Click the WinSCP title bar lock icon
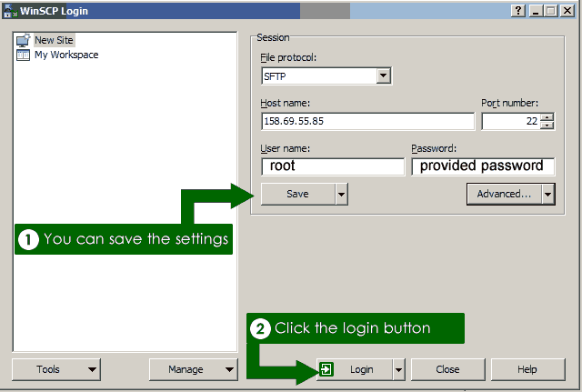Image resolution: width=582 pixels, height=392 pixels. (9, 9)
